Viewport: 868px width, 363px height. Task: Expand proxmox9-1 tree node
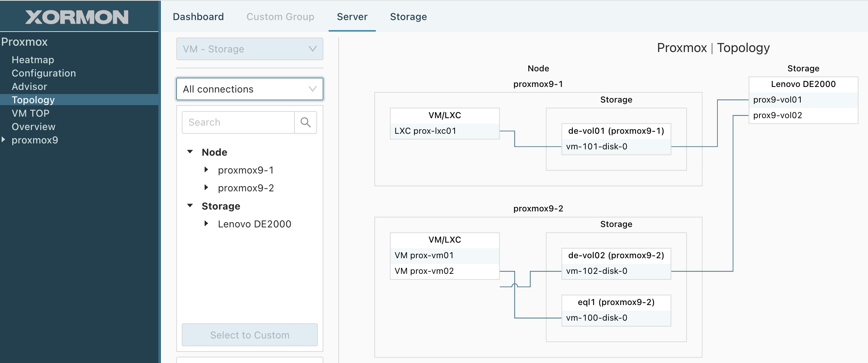tap(206, 170)
